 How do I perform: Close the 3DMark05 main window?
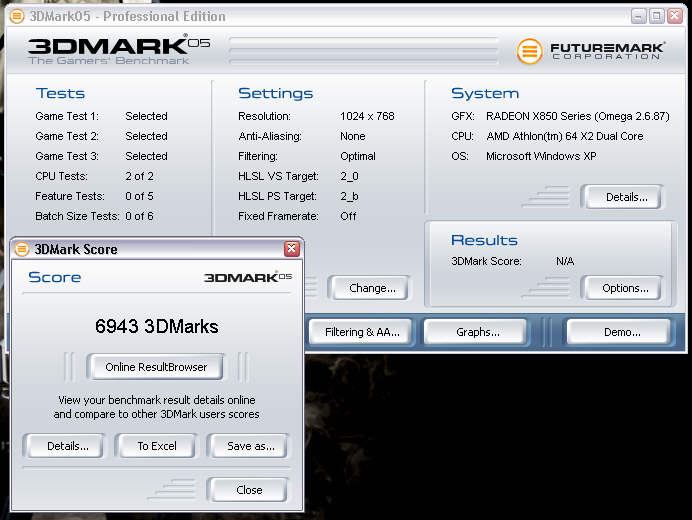click(x=675, y=16)
